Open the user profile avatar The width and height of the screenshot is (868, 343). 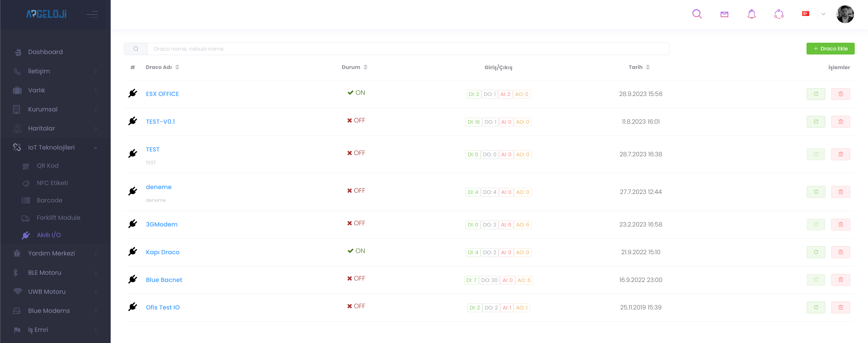tap(845, 14)
